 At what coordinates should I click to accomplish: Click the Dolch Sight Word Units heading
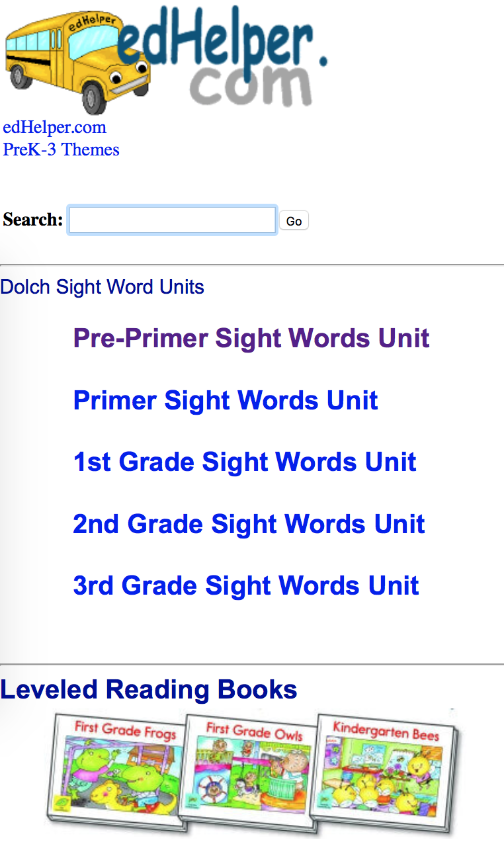(103, 287)
